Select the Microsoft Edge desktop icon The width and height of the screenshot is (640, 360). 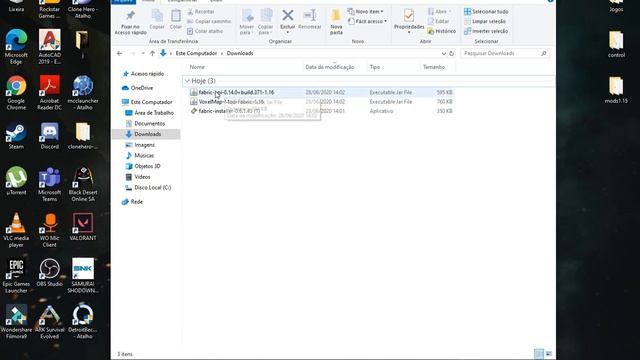(16, 47)
